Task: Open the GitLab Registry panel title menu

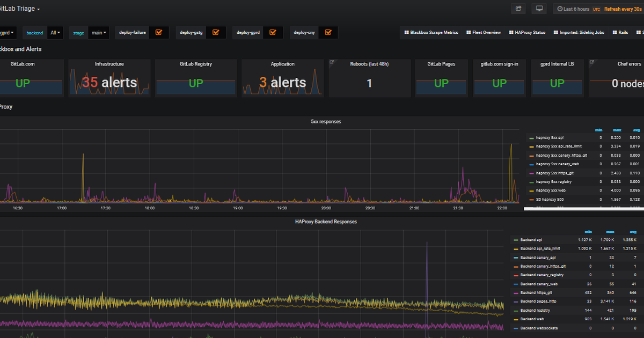Action: (196, 64)
